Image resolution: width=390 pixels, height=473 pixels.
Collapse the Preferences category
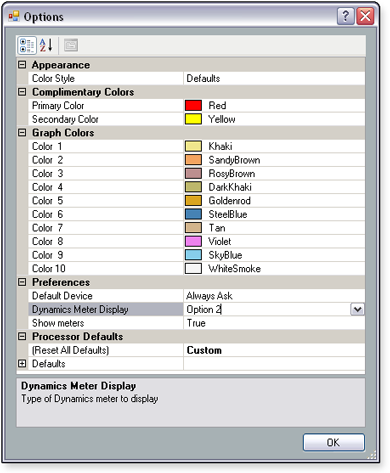(x=22, y=282)
